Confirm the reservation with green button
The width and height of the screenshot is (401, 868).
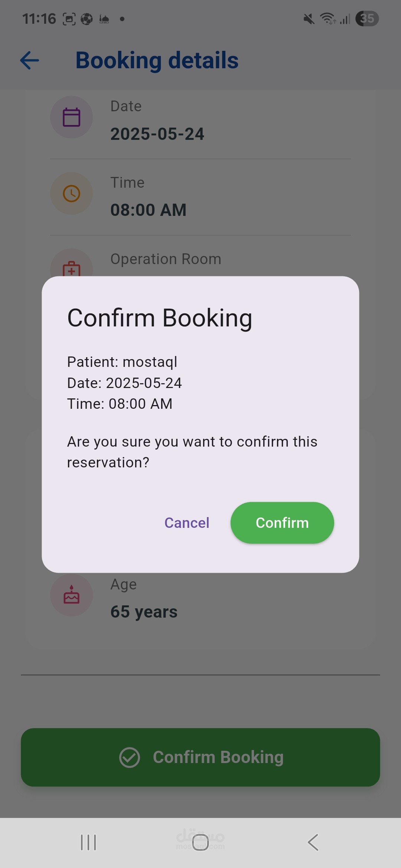(282, 523)
